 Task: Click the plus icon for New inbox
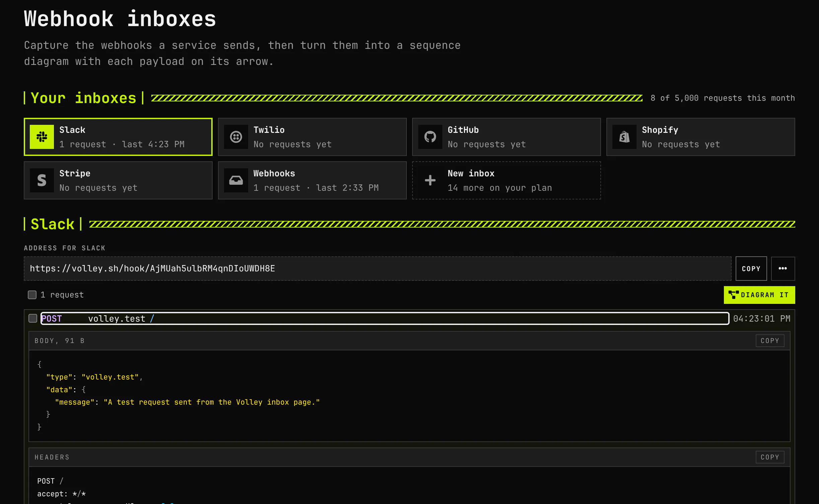click(x=430, y=180)
